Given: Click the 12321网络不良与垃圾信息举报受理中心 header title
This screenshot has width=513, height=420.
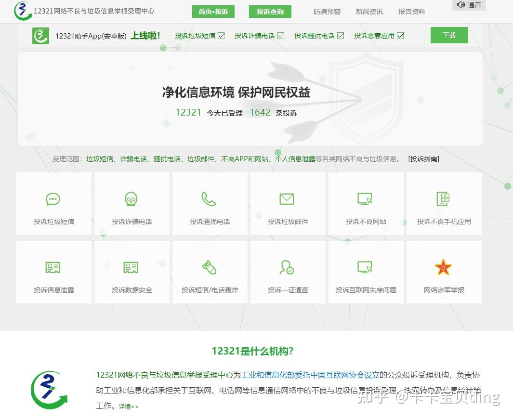Looking at the screenshot, I should [94, 11].
